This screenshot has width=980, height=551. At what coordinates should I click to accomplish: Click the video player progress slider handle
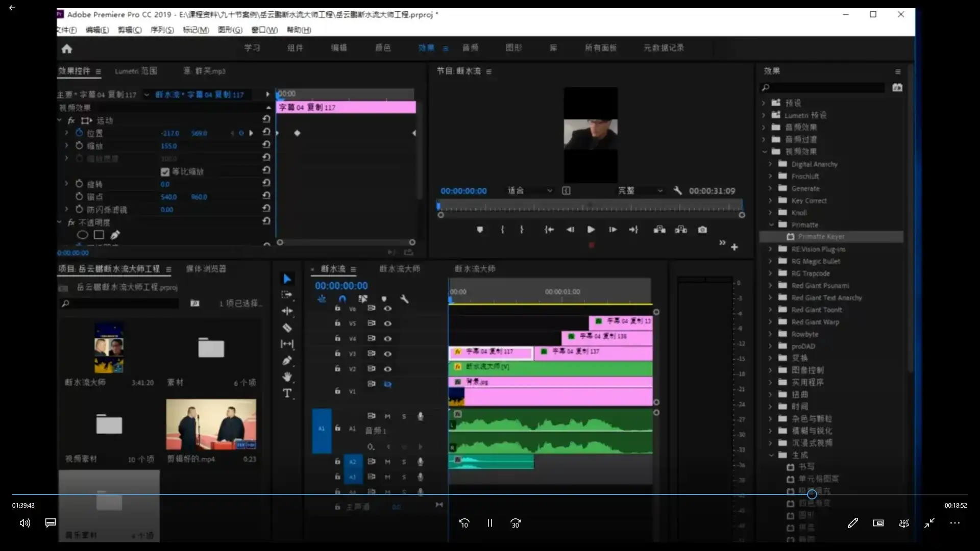click(812, 494)
